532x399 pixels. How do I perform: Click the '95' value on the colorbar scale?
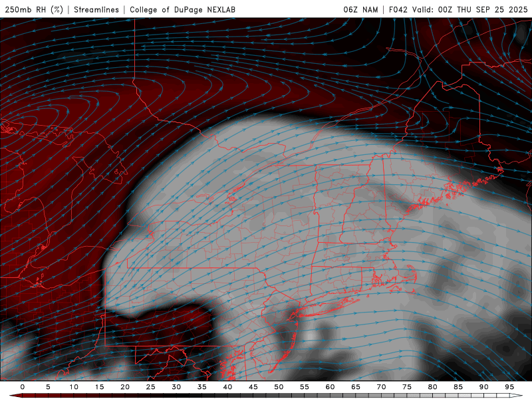tap(509, 387)
